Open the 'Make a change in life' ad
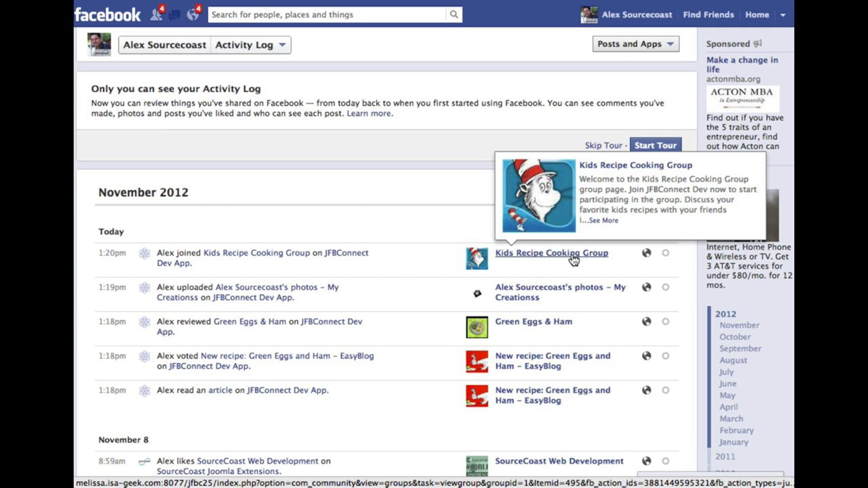 742,65
